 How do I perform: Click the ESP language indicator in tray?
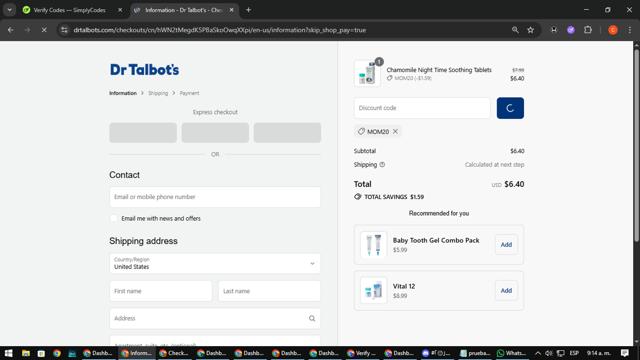point(574,353)
